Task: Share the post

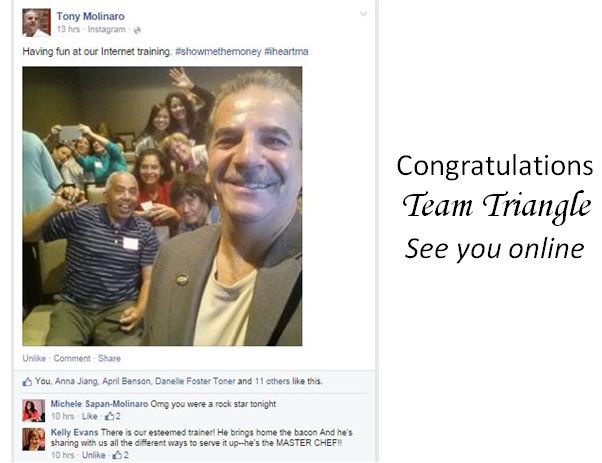Action: 109,358
